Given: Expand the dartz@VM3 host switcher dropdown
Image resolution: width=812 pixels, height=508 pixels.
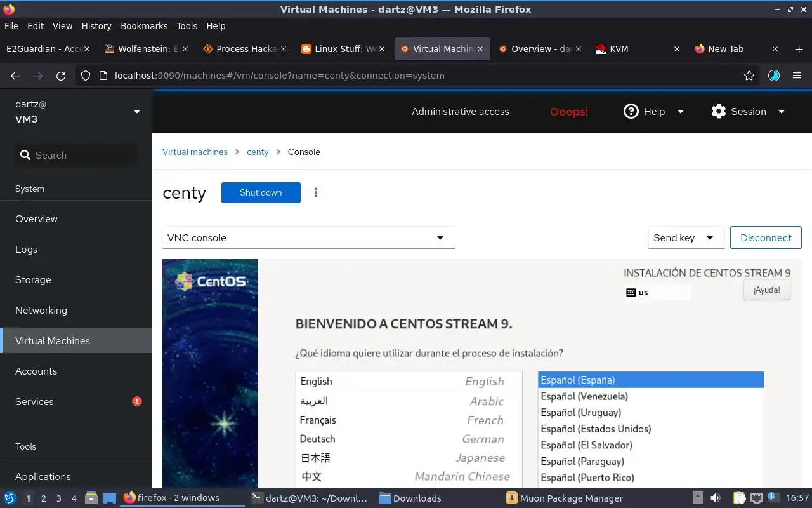Looking at the screenshot, I should click(76, 111).
